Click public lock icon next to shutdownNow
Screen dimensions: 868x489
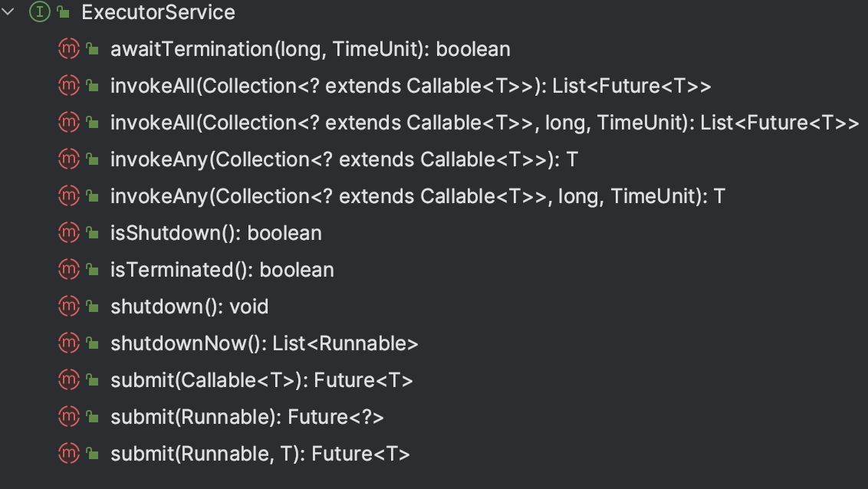92,344
